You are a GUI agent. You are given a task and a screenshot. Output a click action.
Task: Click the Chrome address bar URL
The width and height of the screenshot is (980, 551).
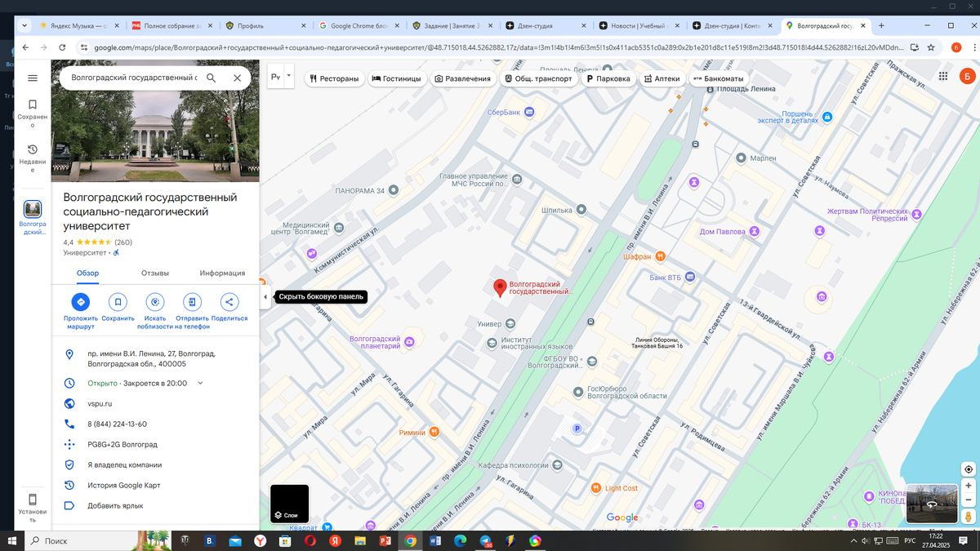[x=498, y=47]
